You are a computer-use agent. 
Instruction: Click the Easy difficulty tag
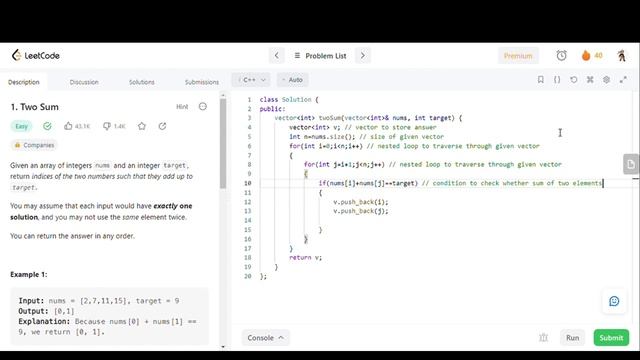tap(22, 126)
